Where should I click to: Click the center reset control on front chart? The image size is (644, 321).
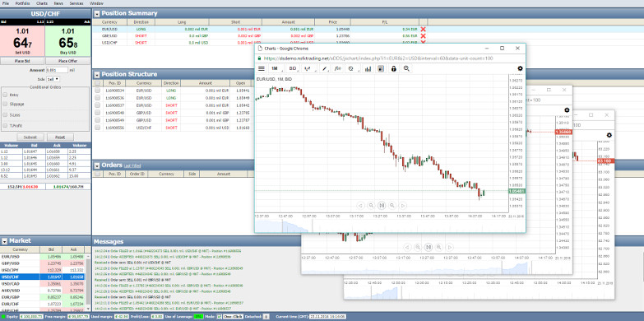coord(382,205)
